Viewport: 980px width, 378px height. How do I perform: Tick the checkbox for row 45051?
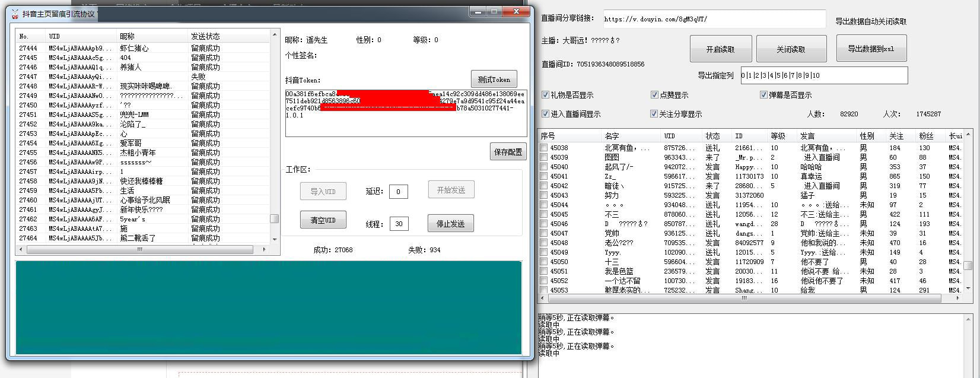[544, 271]
